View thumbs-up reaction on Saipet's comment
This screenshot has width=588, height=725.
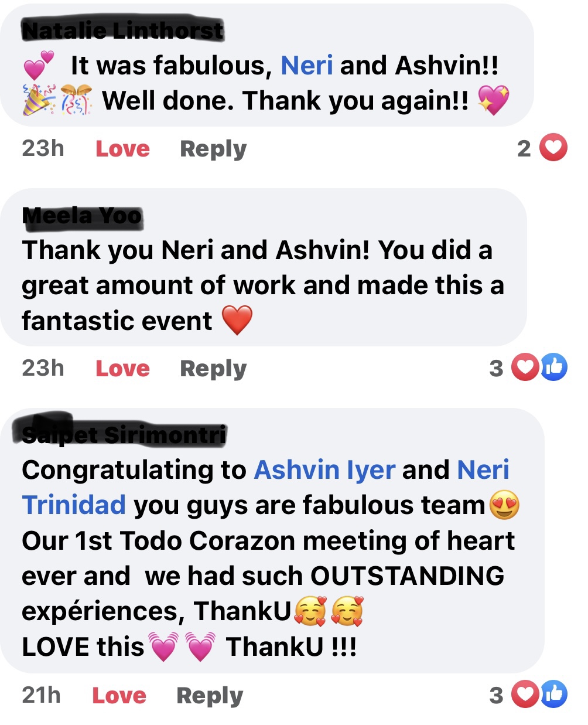point(553,695)
